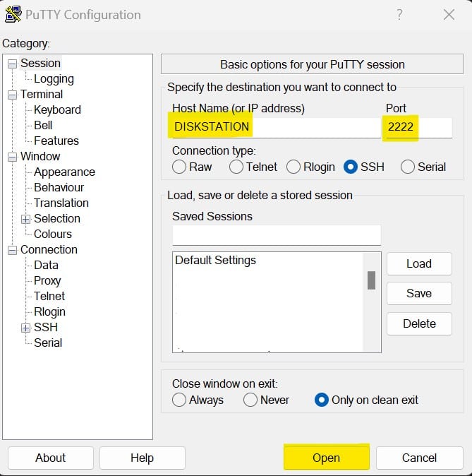Click the PuTTY icon in title bar
This screenshot has width=472, height=476.
[13, 15]
